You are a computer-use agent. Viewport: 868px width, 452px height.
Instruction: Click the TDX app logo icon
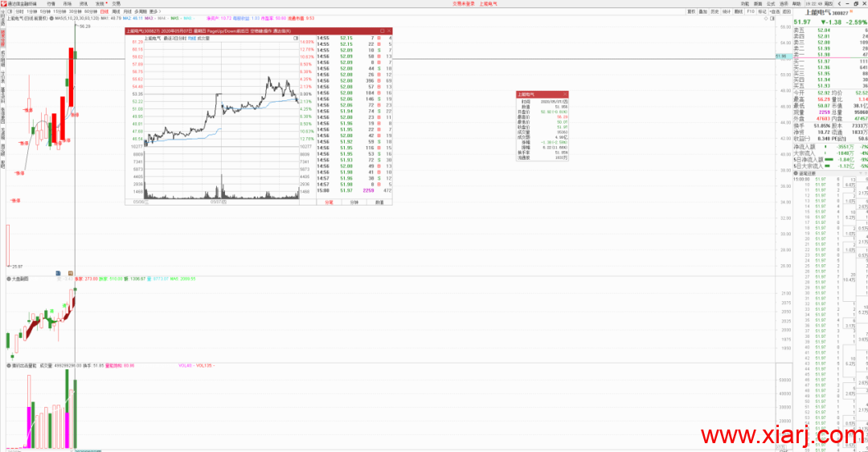3,3
